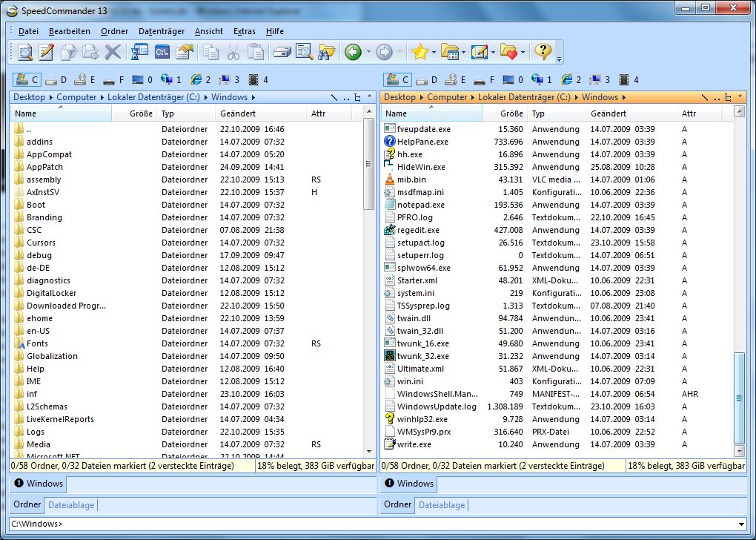Image resolution: width=756 pixels, height=540 pixels.
Task: Select the network location 0 in the left pane
Action: coord(143,79)
